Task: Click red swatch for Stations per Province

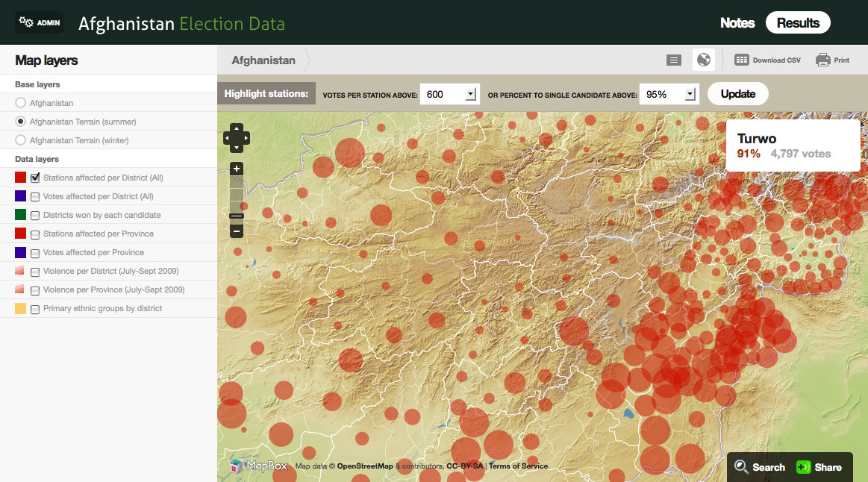Action: click(20, 234)
